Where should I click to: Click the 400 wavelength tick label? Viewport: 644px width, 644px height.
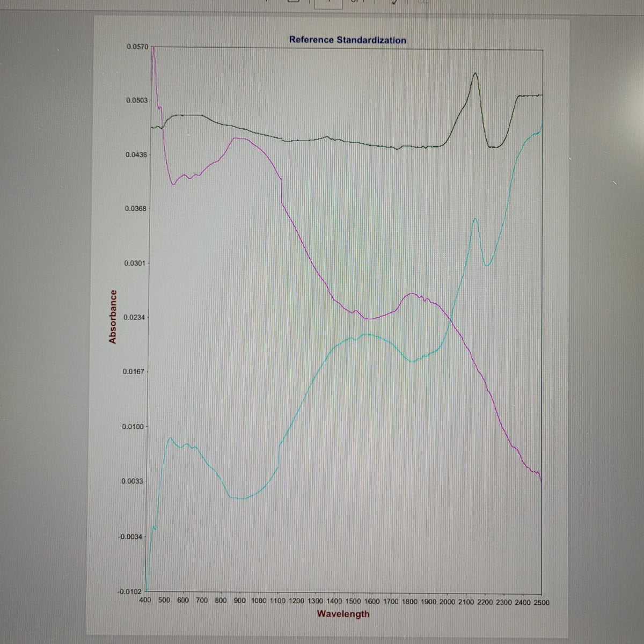pos(145,601)
